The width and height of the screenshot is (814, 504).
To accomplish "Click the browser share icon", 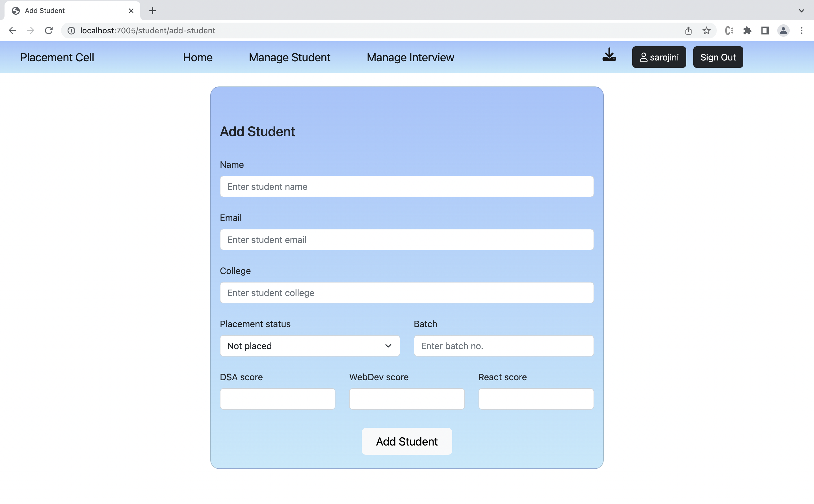I will (688, 30).
